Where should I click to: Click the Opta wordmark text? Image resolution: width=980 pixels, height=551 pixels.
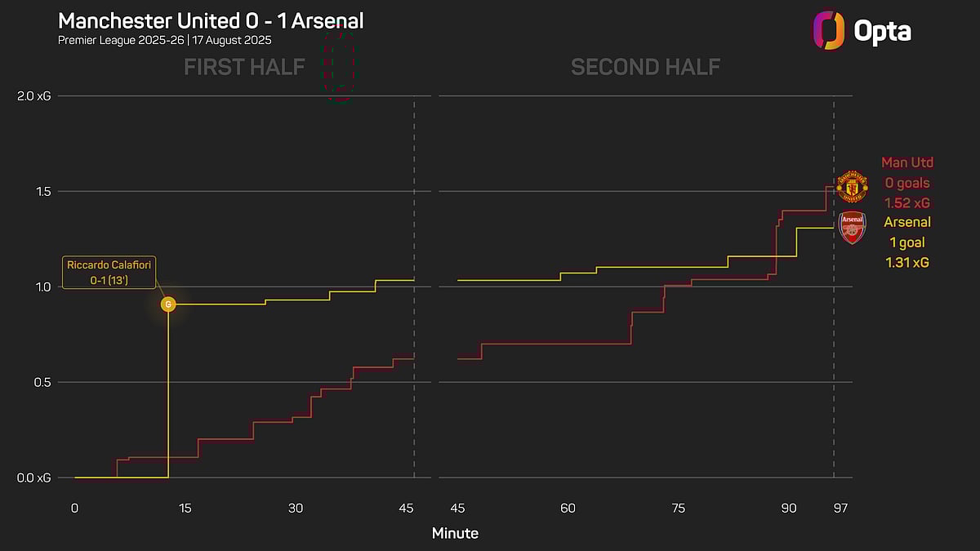coord(882,31)
